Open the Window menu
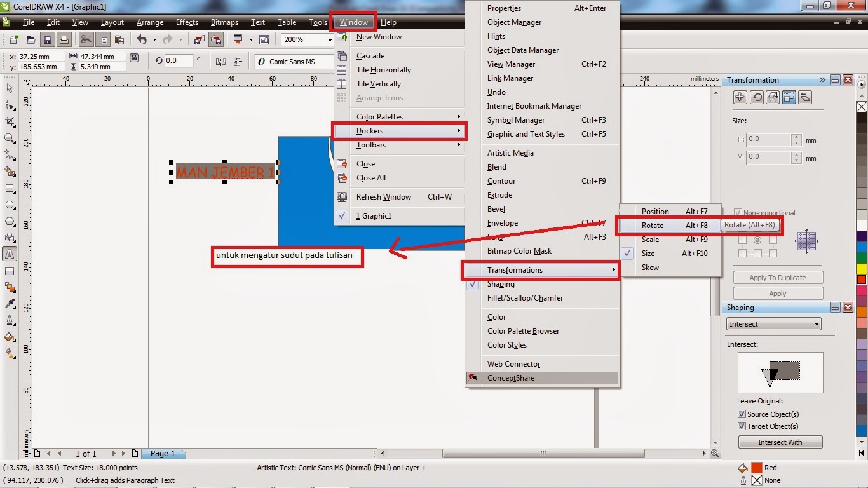Screen dimensions: 868x488 click(x=353, y=22)
